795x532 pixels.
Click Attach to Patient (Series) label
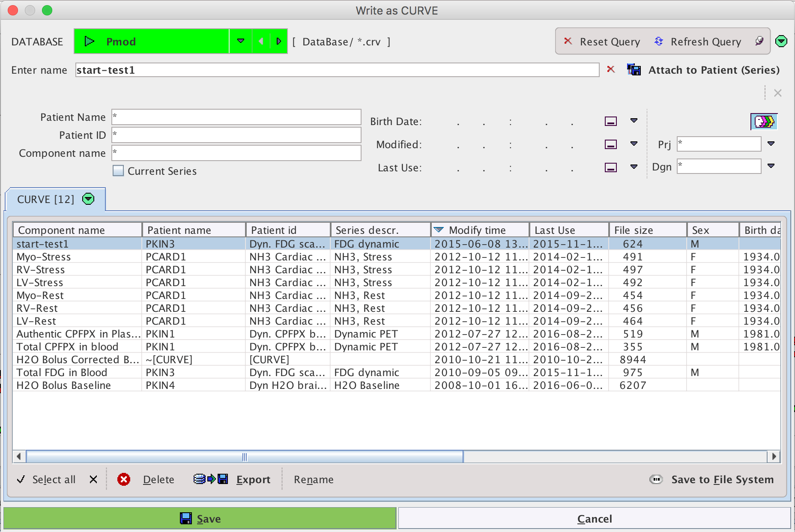pyautogui.click(x=714, y=70)
